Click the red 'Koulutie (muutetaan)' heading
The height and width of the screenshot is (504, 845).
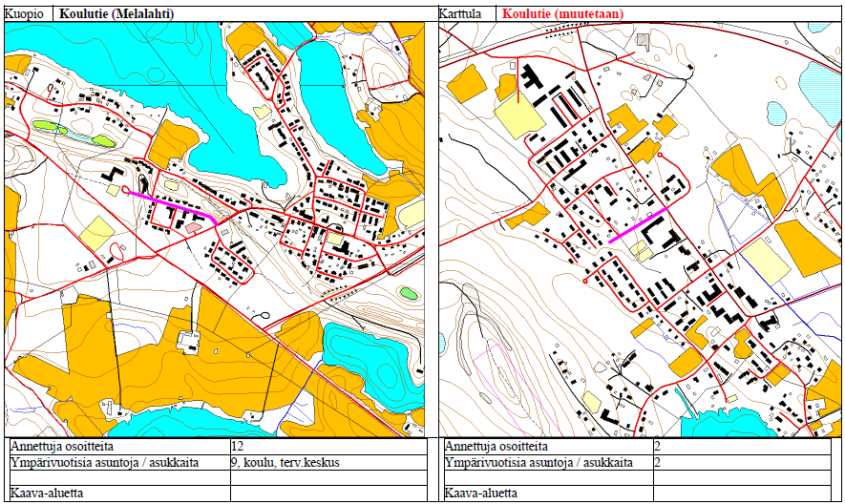[562, 13]
